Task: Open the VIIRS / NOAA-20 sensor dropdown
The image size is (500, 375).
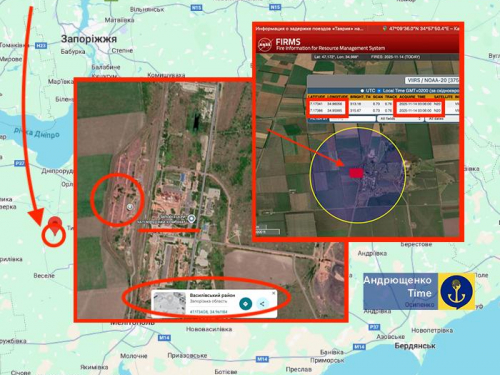Action: 432,80
